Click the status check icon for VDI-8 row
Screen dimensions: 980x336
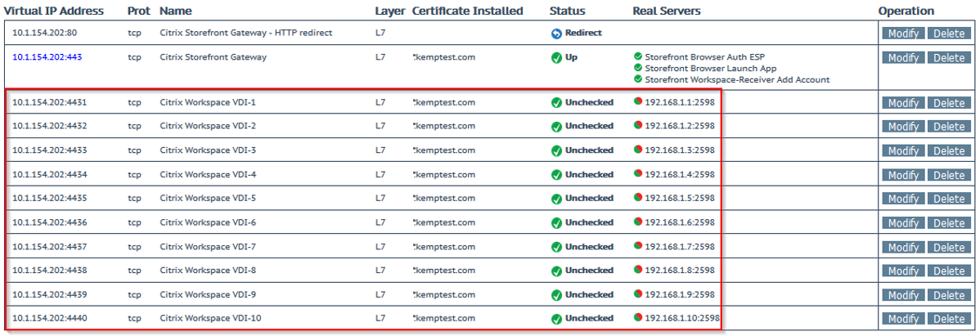point(556,271)
